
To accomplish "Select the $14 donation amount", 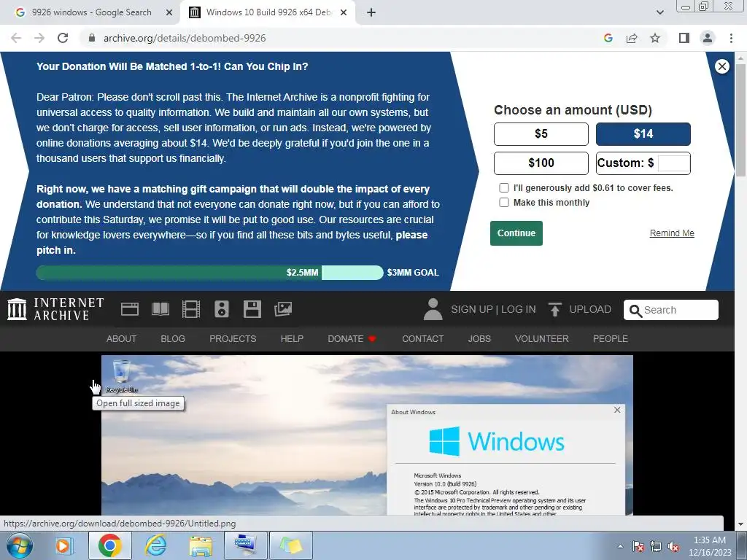I will pyautogui.click(x=643, y=134).
